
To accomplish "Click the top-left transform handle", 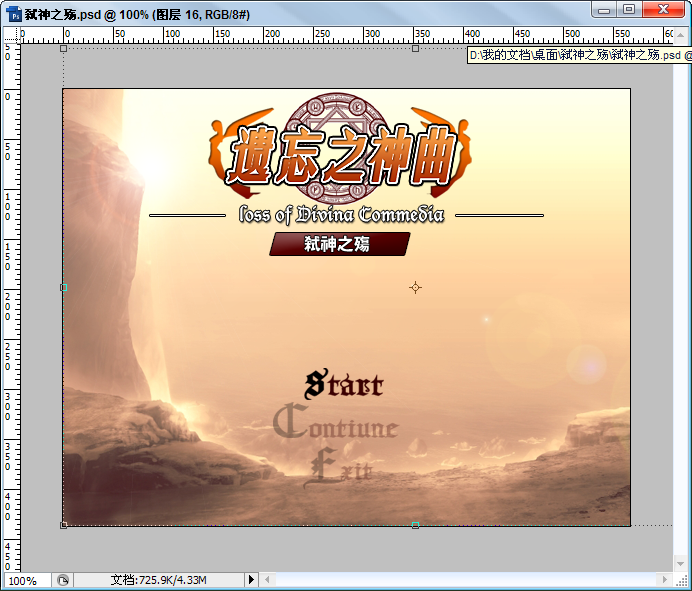I will [x=64, y=49].
